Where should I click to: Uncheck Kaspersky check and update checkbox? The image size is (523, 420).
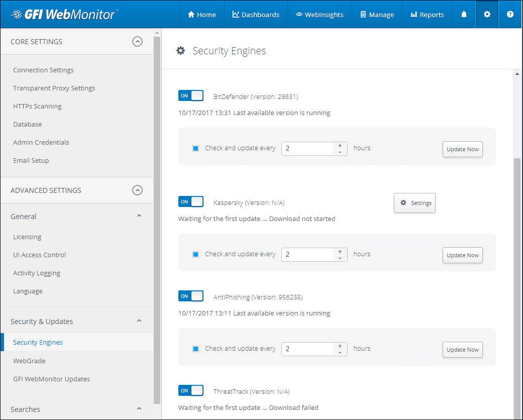pos(196,255)
